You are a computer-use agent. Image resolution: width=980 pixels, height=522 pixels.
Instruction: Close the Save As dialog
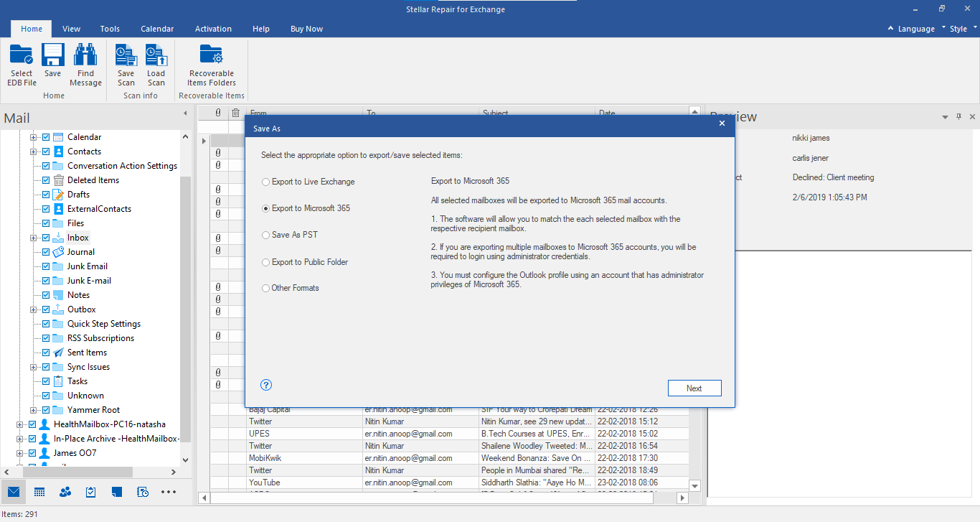pos(722,123)
